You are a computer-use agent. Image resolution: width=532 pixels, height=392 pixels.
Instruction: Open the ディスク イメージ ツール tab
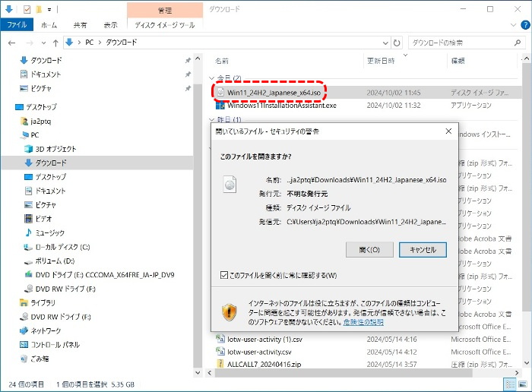[165, 25]
